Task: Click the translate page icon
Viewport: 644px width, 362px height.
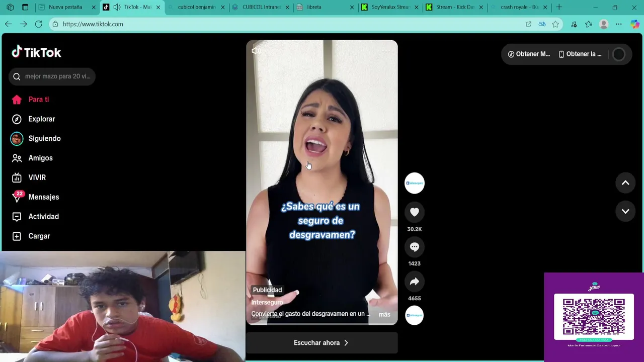Action: [x=542, y=24]
